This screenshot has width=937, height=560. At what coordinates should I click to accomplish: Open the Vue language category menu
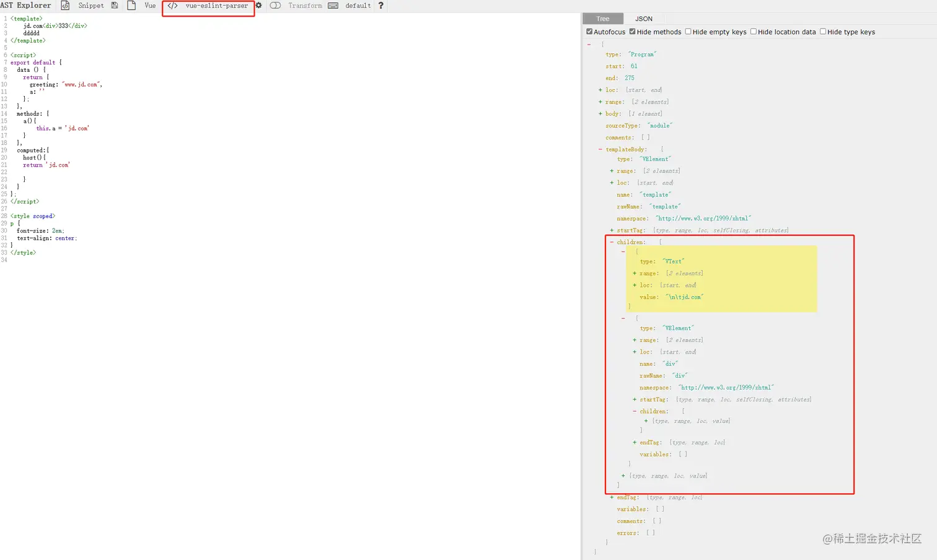(x=150, y=6)
